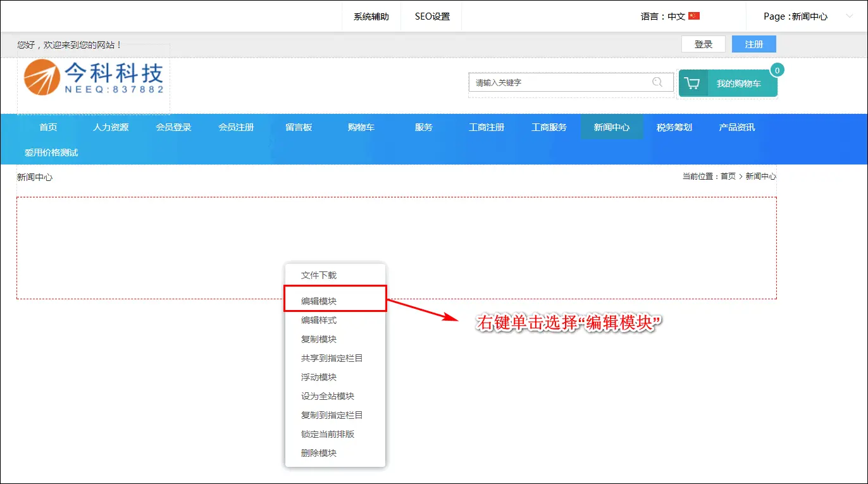Select 设为全站模块 menu option
The image size is (868, 484).
point(328,396)
